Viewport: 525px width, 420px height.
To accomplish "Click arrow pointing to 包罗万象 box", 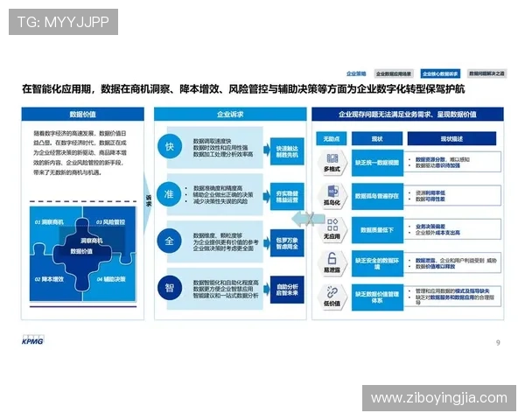I will pyautogui.click(x=267, y=243).
